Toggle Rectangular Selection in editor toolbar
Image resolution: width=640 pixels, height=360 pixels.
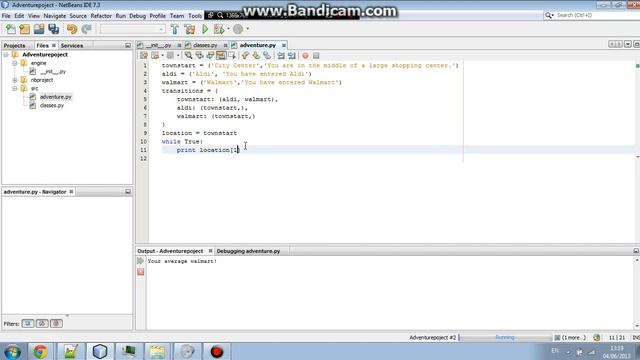click(232, 56)
